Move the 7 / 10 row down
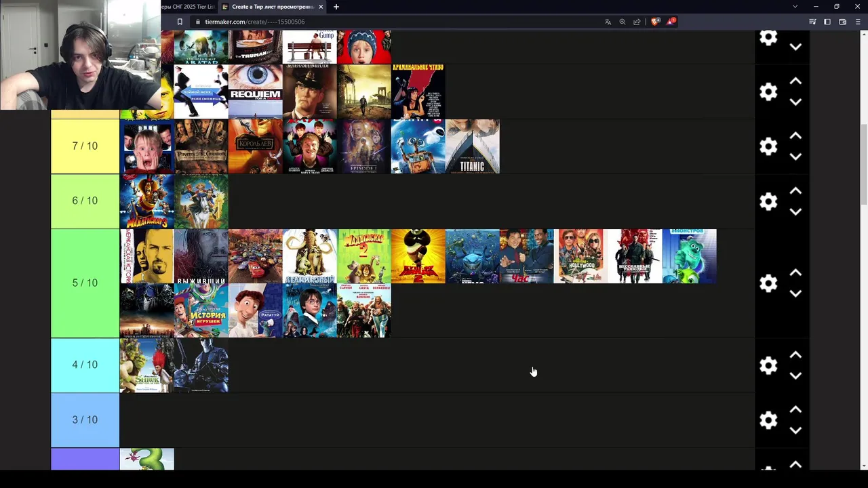The height and width of the screenshot is (488, 868). click(x=795, y=157)
